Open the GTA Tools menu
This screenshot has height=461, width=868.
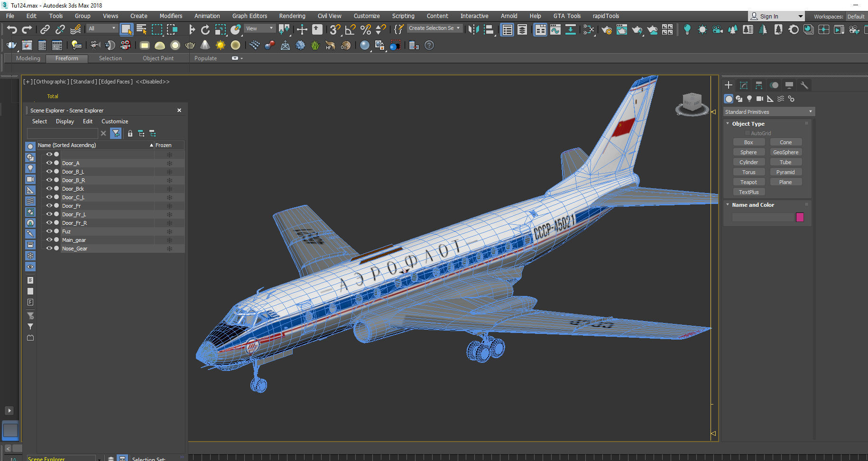point(567,16)
